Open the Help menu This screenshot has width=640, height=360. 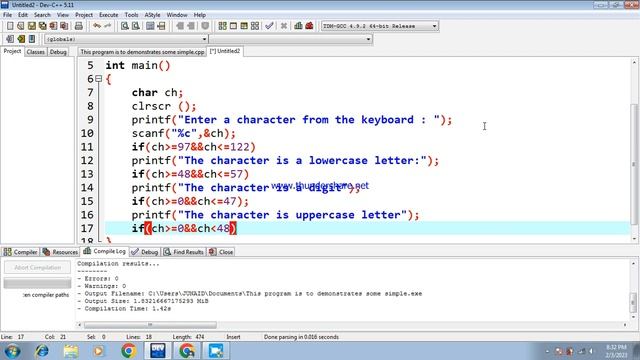tap(200, 15)
